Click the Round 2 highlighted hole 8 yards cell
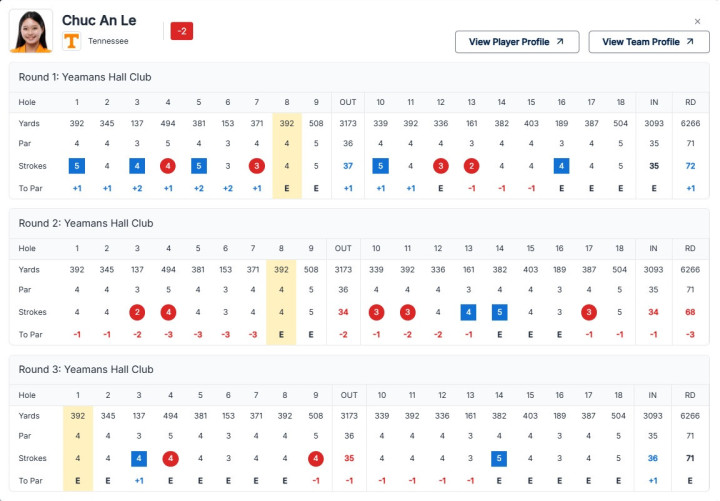The image size is (720, 501). (x=281, y=270)
